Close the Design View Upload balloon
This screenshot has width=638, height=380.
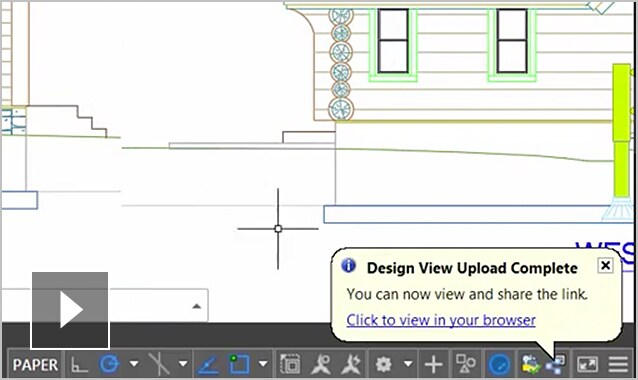[x=605, y=265]
